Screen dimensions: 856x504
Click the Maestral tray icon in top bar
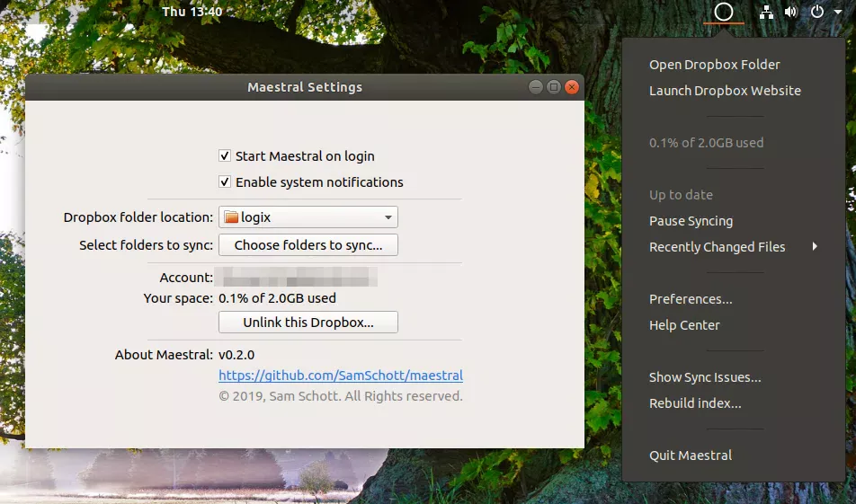pos(724,13)
